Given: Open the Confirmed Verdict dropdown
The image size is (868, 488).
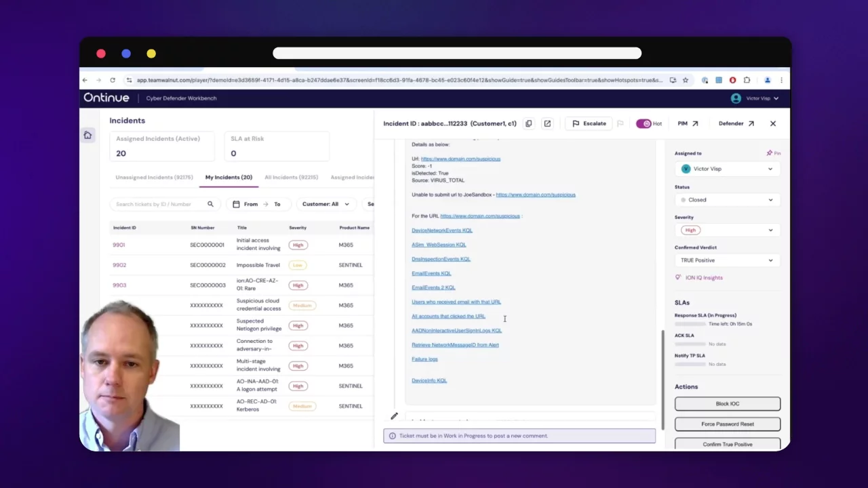Looking at the screenshot, I should (x=727, y=260).
